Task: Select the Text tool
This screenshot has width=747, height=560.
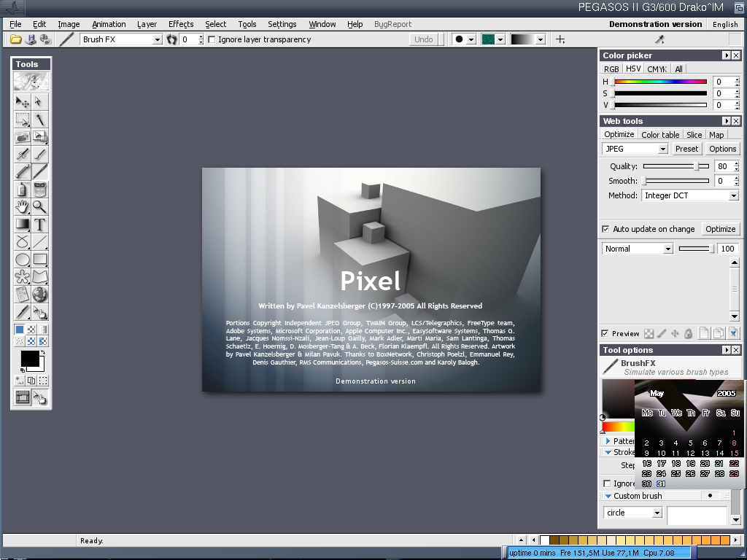Action: (x=40, y=225)
